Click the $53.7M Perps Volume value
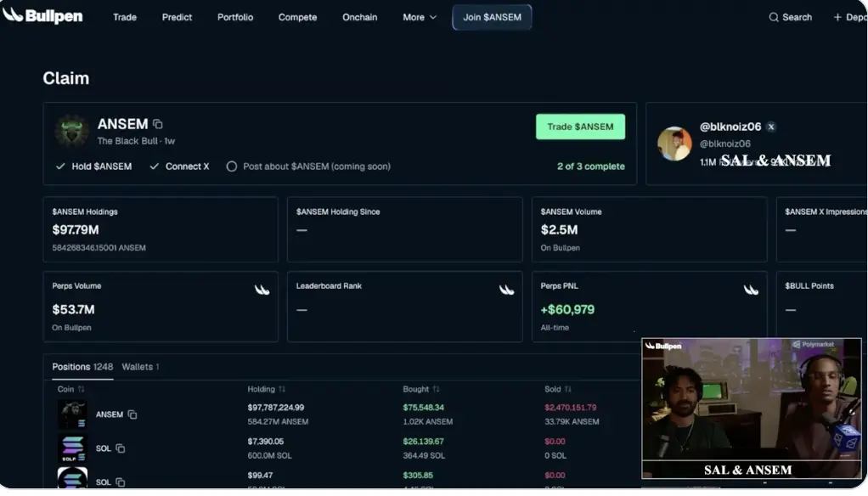Screen dimensions: 868x496 73,309
